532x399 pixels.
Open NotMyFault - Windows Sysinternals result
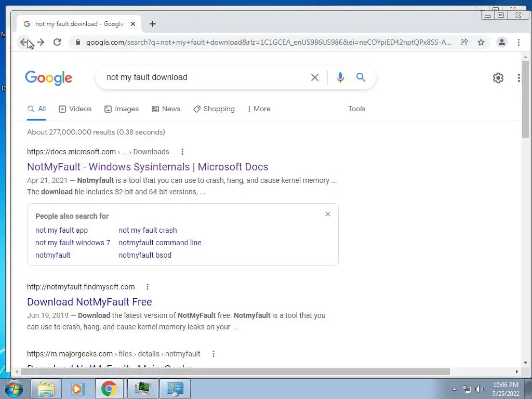pos(148,167)
